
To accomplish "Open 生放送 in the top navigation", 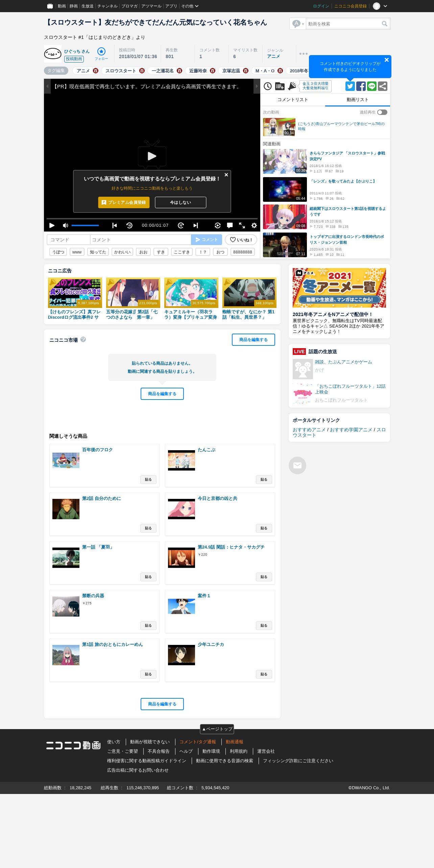I will click(87, 6).
